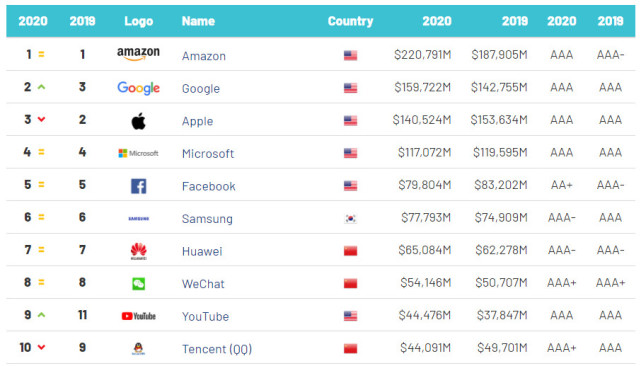Click the Amazon logo
Screen dimensions: 641x366
[138, 54]
